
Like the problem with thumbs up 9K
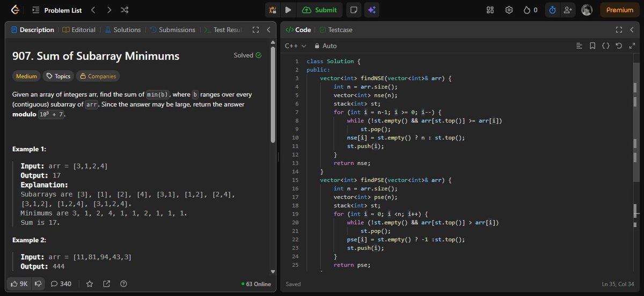click(19, 284)
